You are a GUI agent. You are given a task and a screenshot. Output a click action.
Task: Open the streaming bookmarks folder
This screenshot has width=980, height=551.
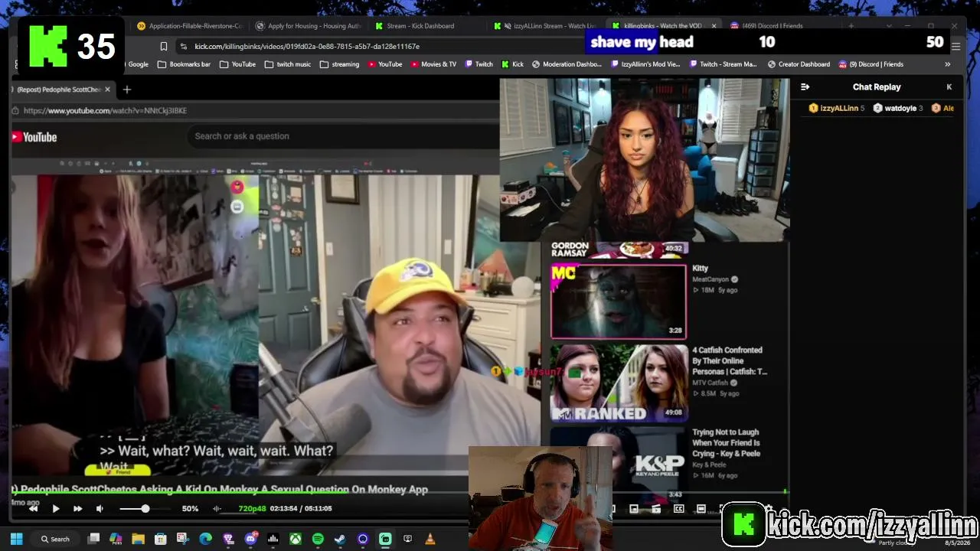339,64
